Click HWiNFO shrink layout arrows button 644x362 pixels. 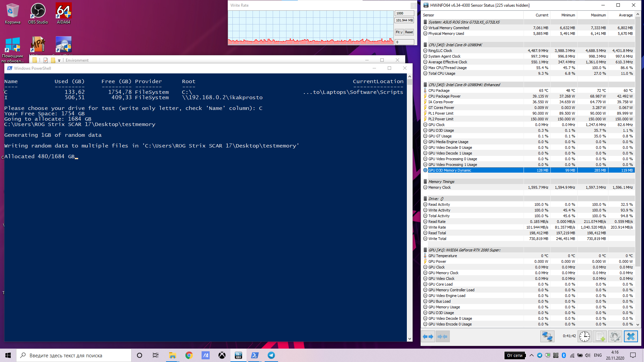(442, 337)
